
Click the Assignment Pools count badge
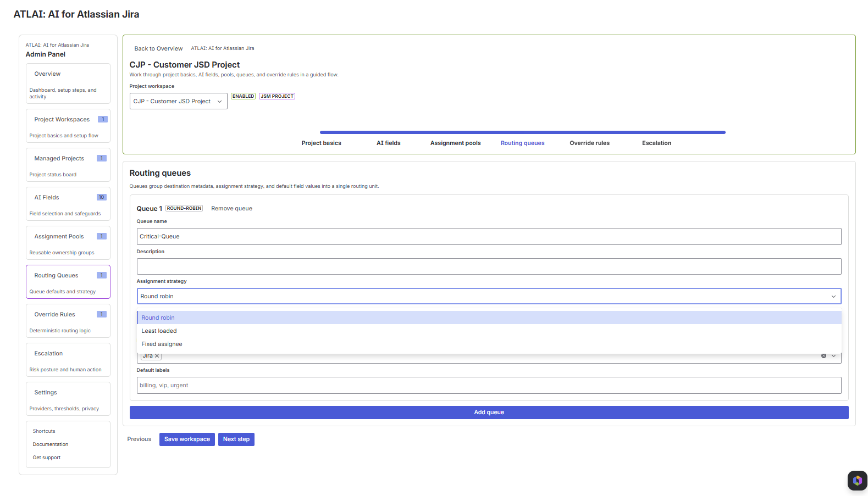(x=102, y=236)
